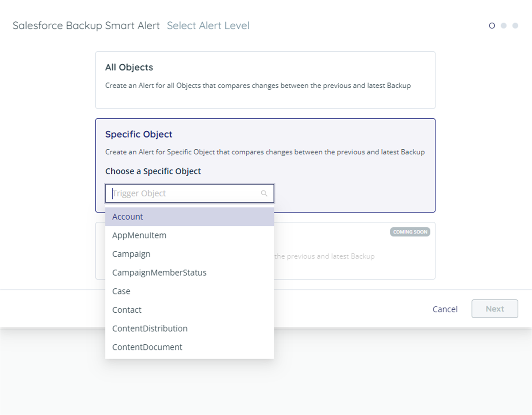Click the Cancel link

(x=445, y=309)
